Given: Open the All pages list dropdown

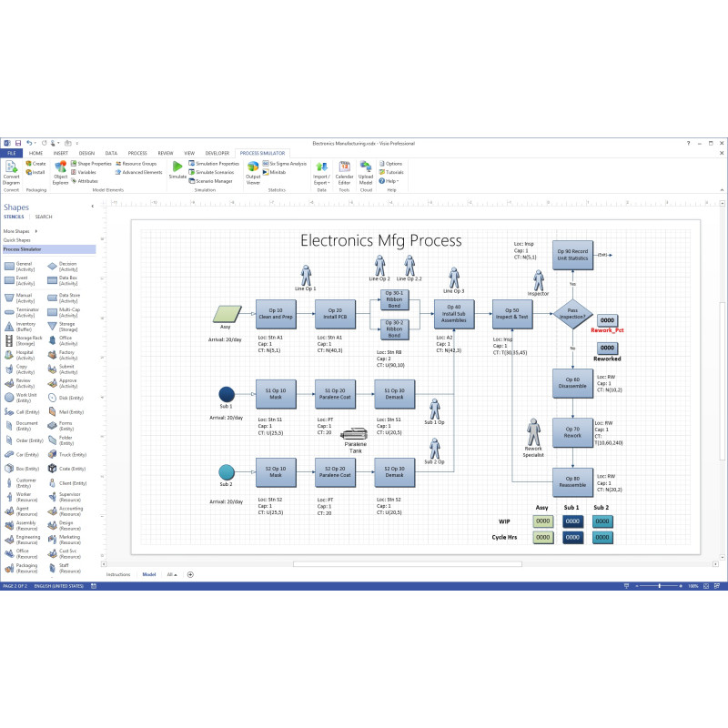Looking at the screenshot, I should pos(172,574).
